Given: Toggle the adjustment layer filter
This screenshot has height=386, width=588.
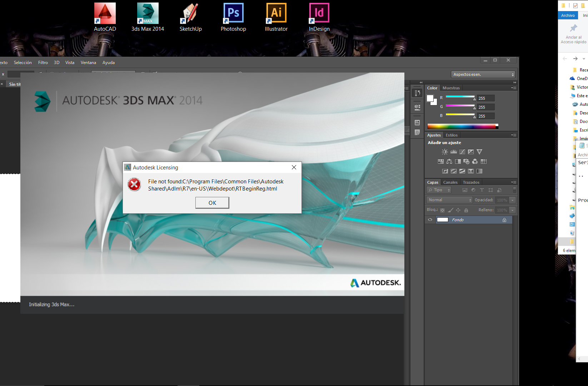Looking at the screenshot, I should click(473, 190).
